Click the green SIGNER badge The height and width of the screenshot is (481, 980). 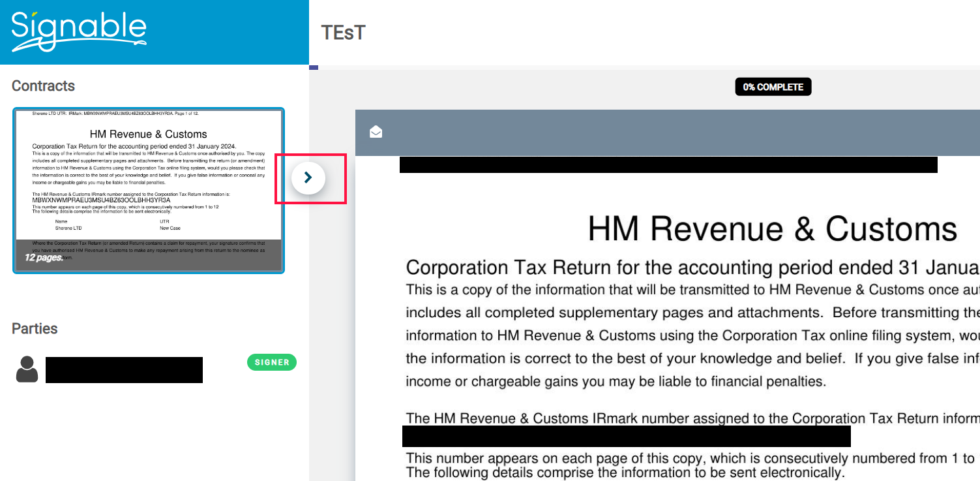click(271, 362)
